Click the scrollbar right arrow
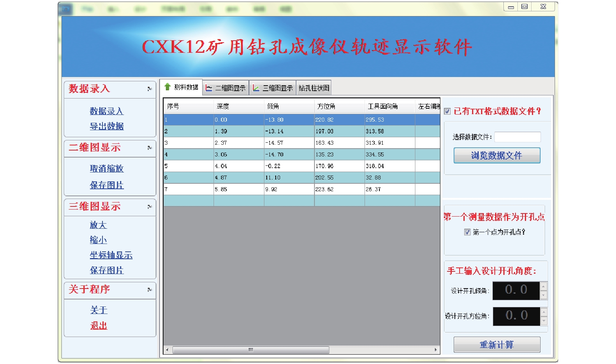This screenshot has height=364, width=616. coord(436,350)
